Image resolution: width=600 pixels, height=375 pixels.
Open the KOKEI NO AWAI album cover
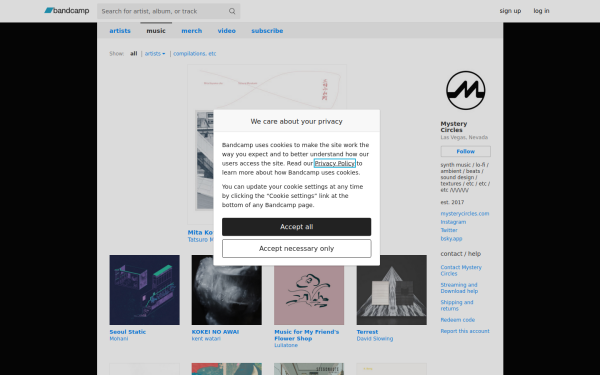pos(227,290)
